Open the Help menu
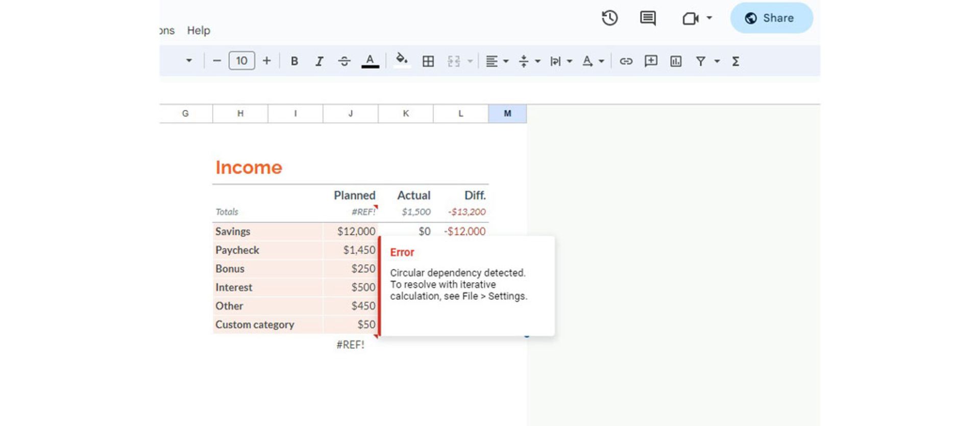Image resolution: width=980 pixels, height=426 pixels. (x=199, y=31)
